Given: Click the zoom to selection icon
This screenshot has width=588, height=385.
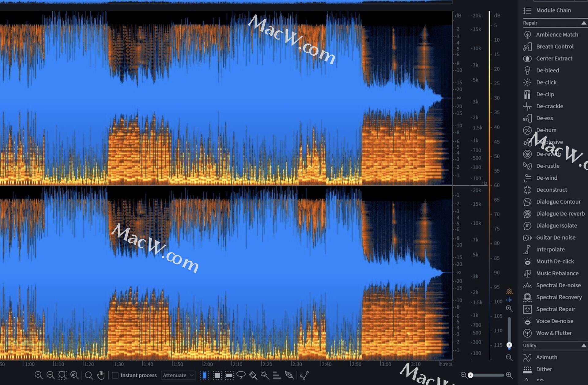Looking at the screenshot, I should tap(62, 375).
